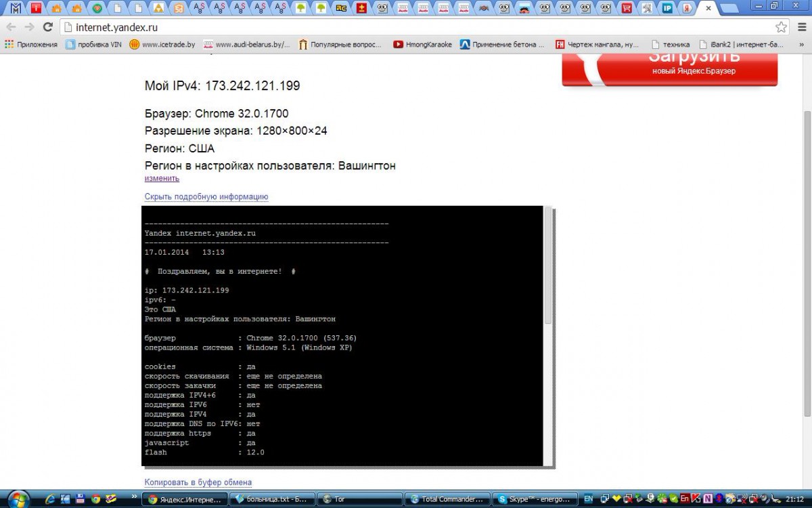Open the www.audi-belarus.by bookmark
This screenshot has height=508, width=812.
point(247,44)
